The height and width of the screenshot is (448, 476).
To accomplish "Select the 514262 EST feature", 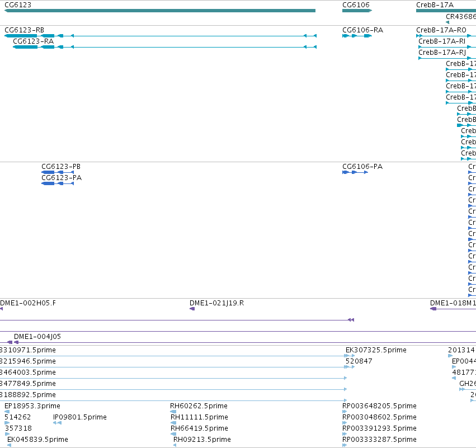I will click(7, 423).
